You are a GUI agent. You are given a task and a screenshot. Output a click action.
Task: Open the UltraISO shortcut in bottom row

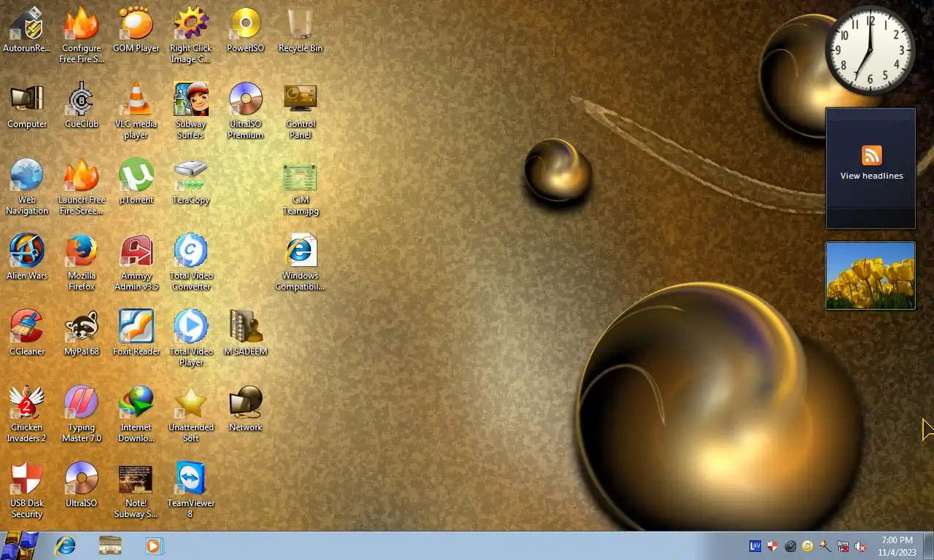[x=82, y=485]
